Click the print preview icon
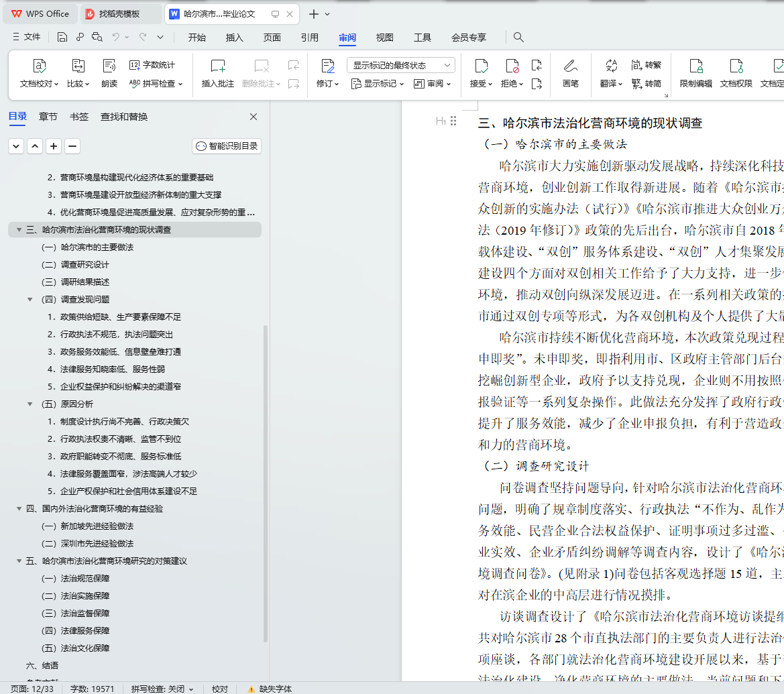Image resolution: width=784 pixels, height=694 pixels. [97, 37]
